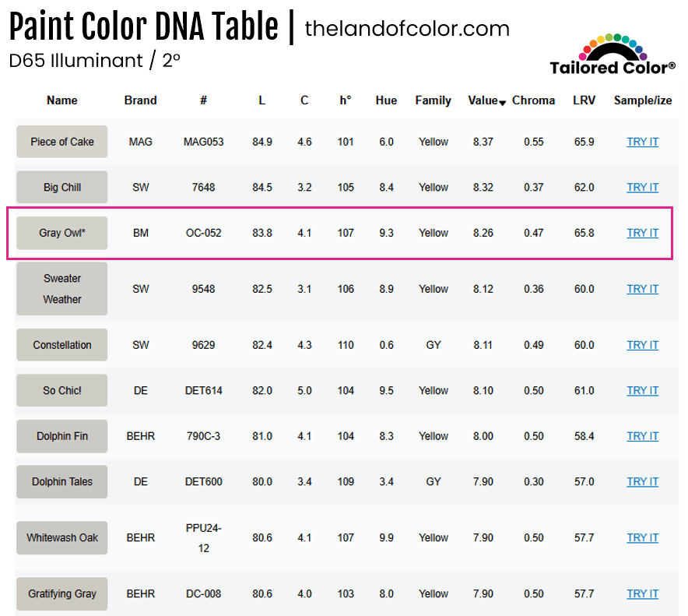Click TRY IT for Constellation row

[x=642, y=345]
